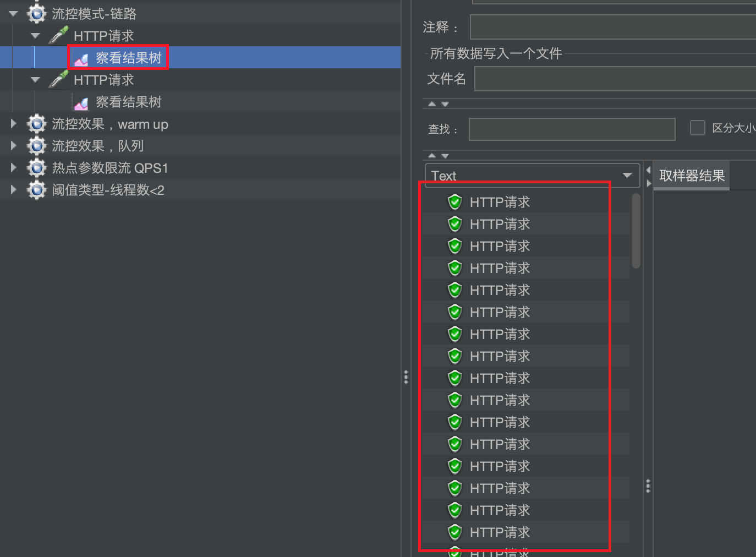
Task: Click the pipette icon of the second HTTP请求 sampler
Action: click(x=59, y=79)
